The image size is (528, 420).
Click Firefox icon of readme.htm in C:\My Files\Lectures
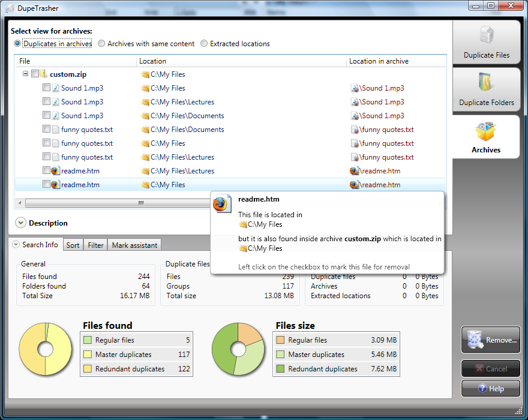point(55,171)
